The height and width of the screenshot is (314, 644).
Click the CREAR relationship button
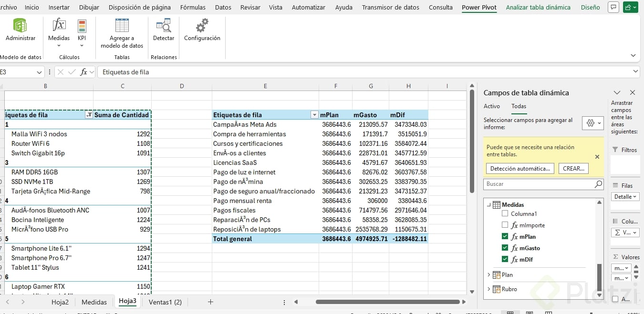click(573, 168)
